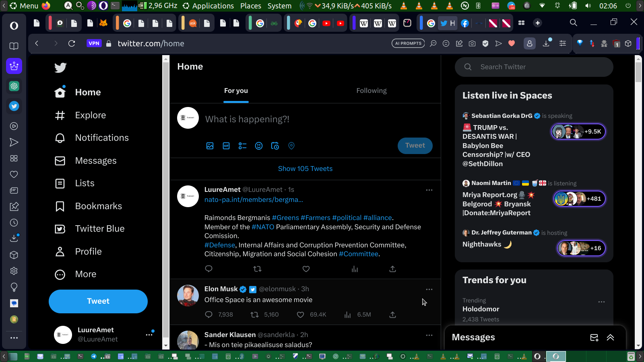644x362 pixels.
Task: Open Notifications in navigation
Action: 92,138
